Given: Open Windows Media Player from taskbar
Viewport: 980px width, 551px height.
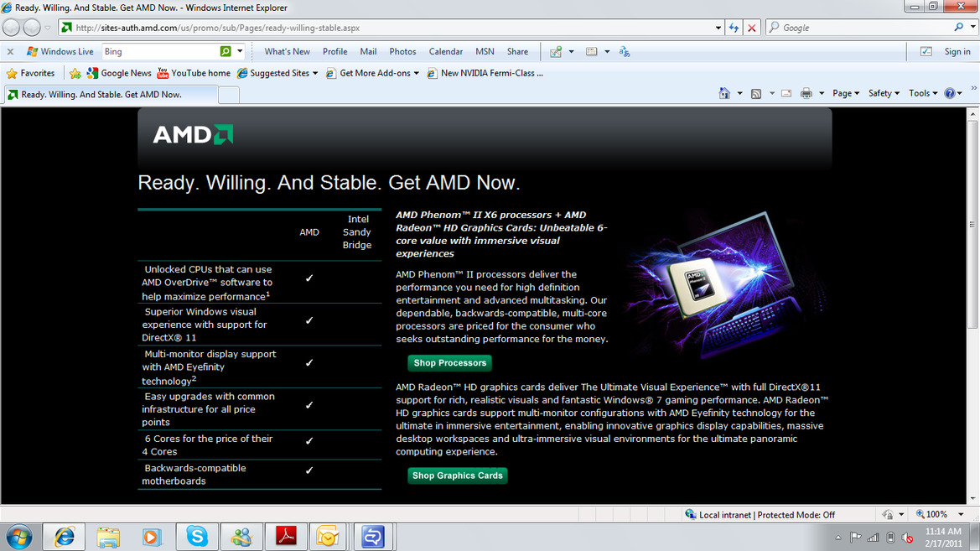Looking at the screenshot, I should pos(152,537).
